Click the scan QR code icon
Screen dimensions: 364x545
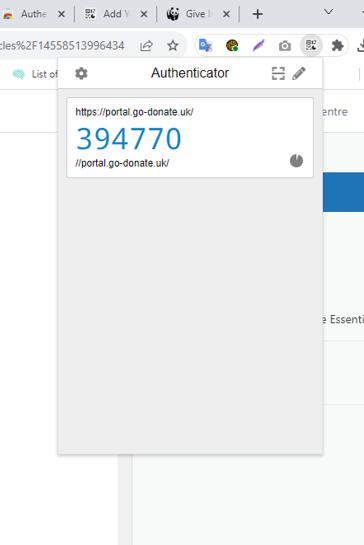click(x=278, y=73)
